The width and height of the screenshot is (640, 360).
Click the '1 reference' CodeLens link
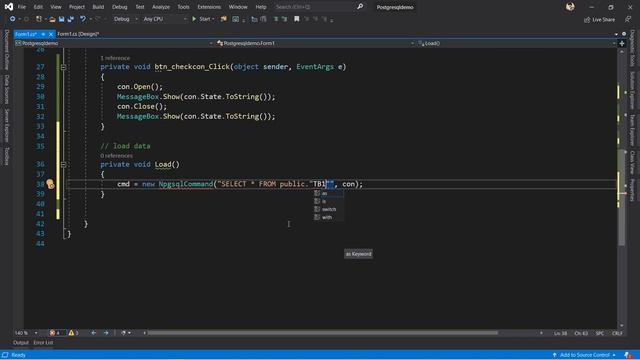pos(115,58)
